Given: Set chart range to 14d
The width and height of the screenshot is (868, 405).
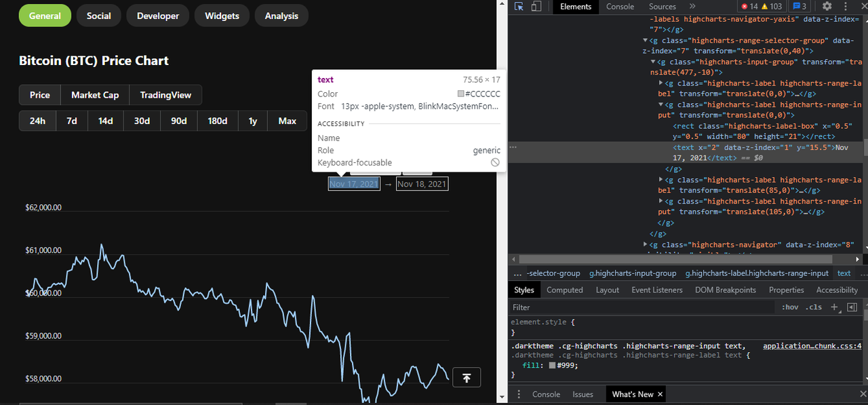Looking at the screenshot, I should pyautogui.click(x=106, y=121).
